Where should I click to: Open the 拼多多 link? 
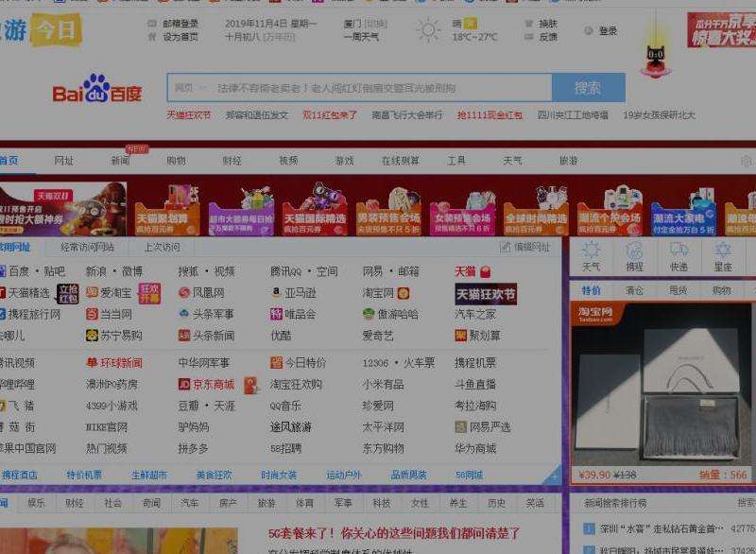(194, 448)
